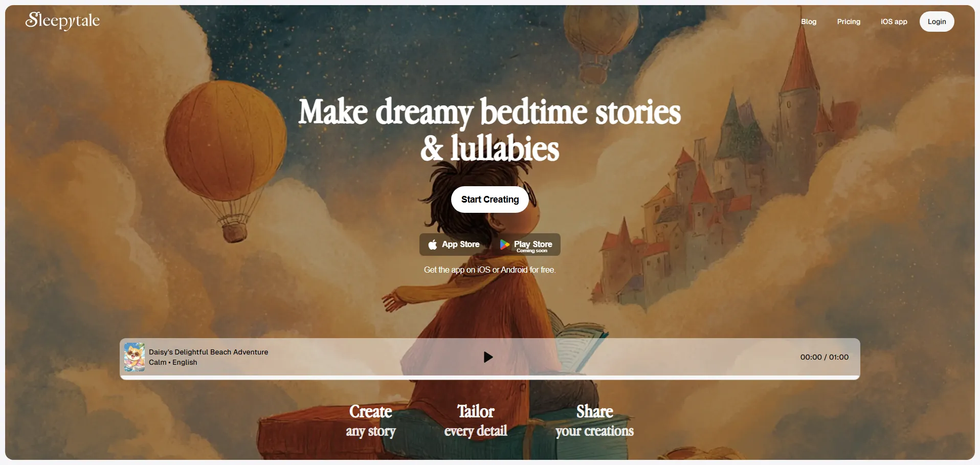Open the Daisy story cover thumbnail

(x=135, y=357)
